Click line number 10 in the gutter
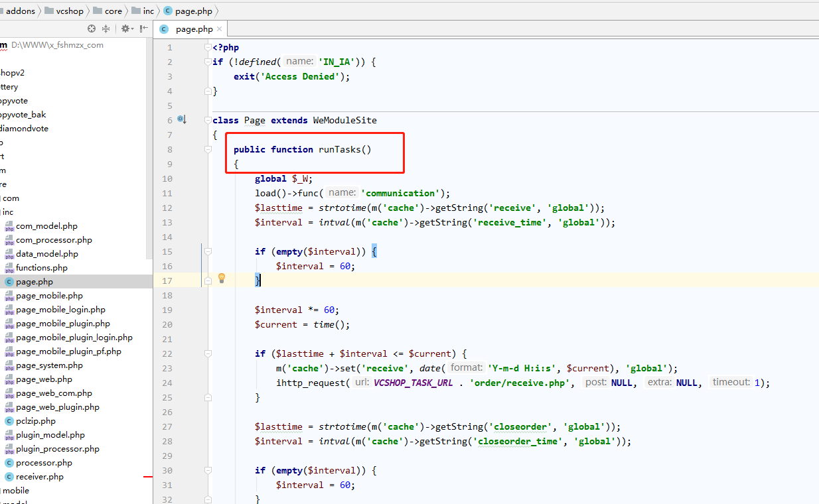Image resolution: width=819 pixels, height=504 pixels. click(x=167, y=178)
